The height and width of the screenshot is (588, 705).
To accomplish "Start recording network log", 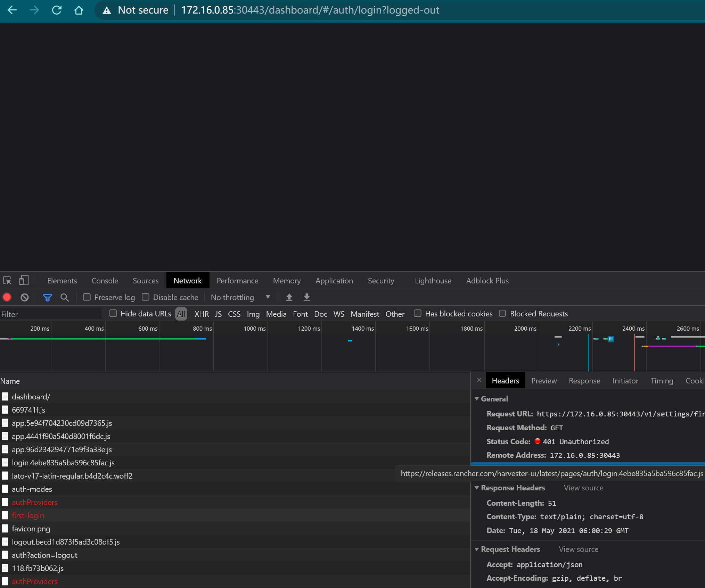I will [x=7, y=297].
